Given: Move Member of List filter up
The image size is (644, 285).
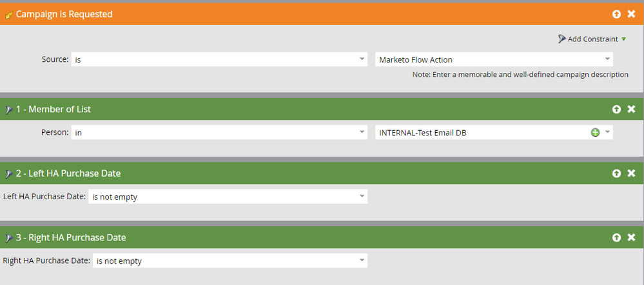Looking at the screenshot, I should click(x=616, y=109).
